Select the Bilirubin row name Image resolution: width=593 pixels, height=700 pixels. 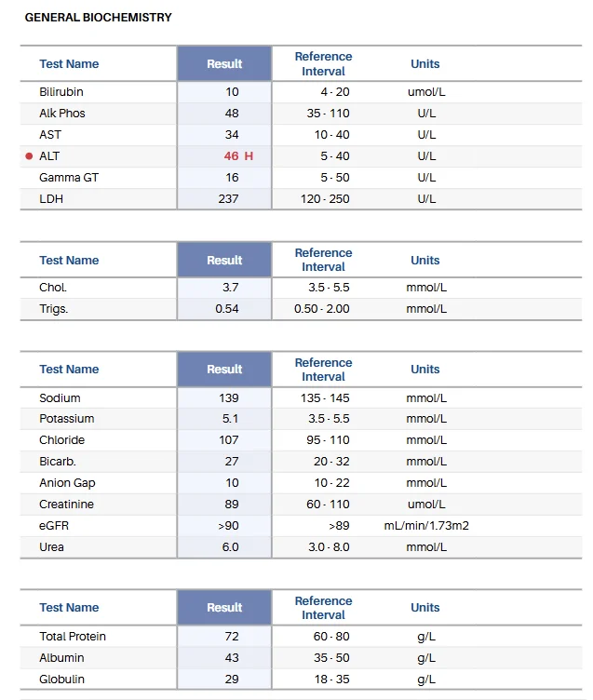61,92
